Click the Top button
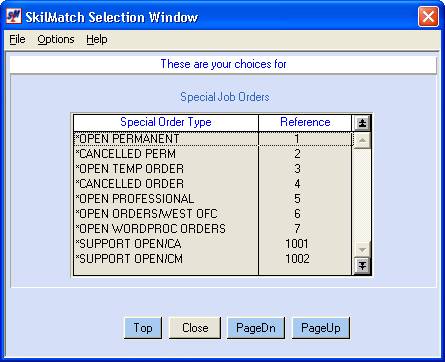 pos(143,328)
